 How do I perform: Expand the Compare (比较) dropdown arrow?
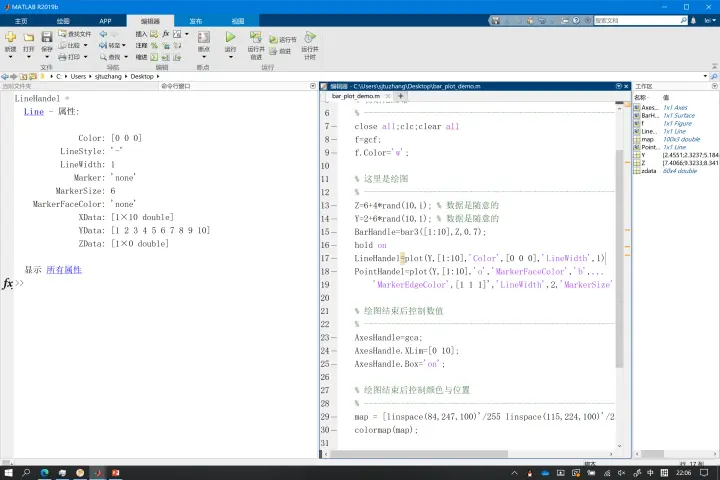click(x=85, y=45)
